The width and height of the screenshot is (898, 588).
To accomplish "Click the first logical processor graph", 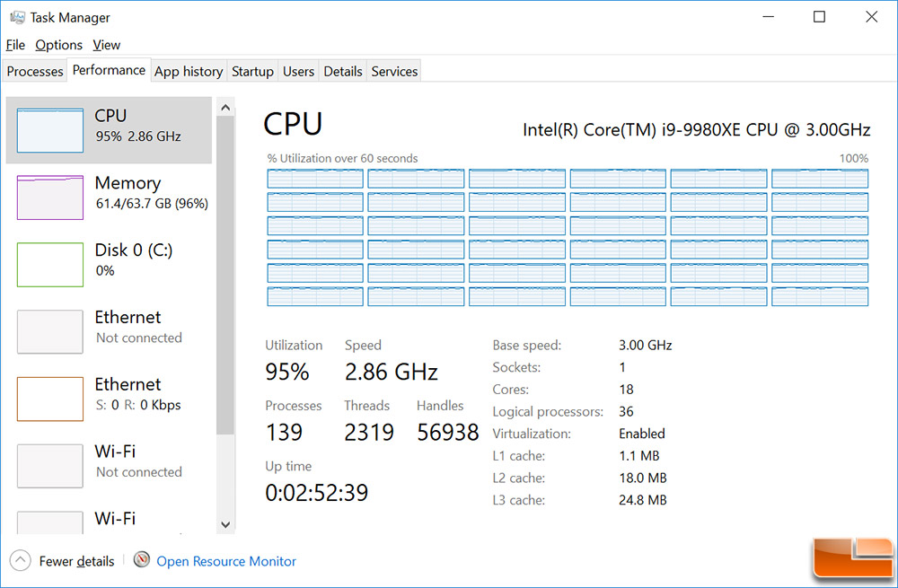I will click(x=315, y=179).
